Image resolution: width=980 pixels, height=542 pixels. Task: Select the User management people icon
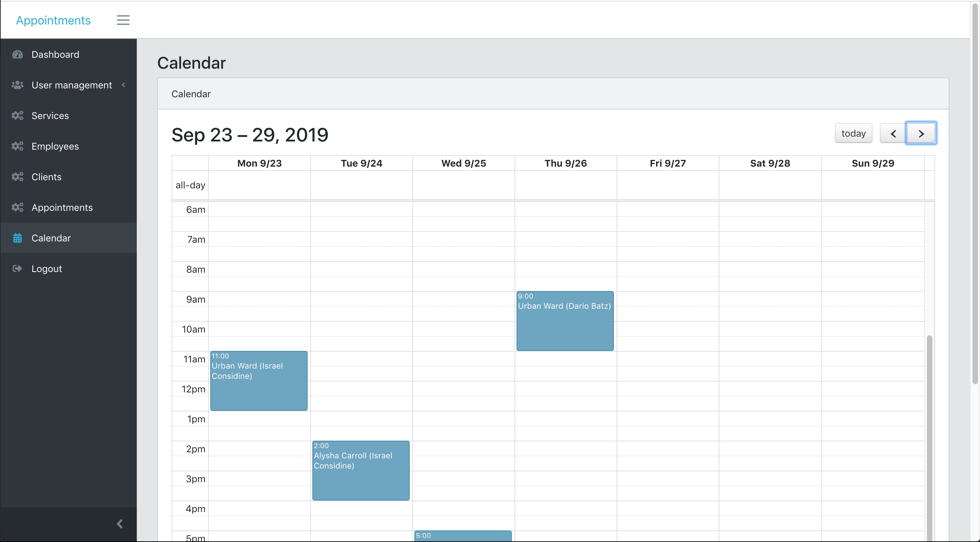point(18,85)
